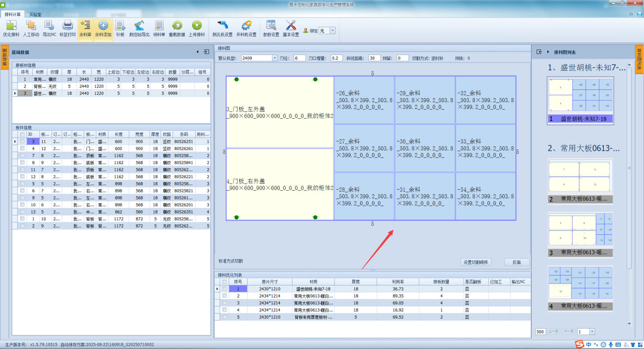The width and height of the screenshot is (644, 349).
Task: Select layout thumbnail number 2
Action: (x=580, y=181)
